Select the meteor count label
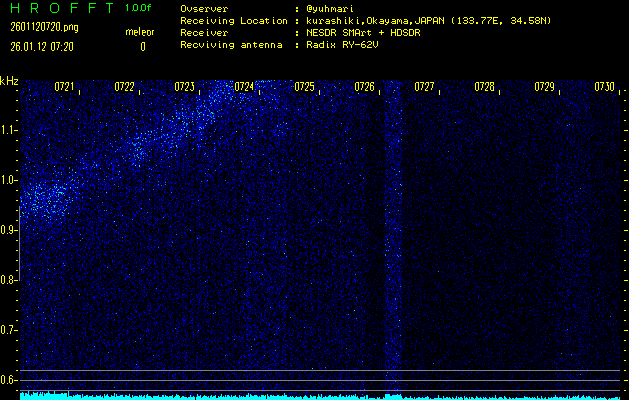Image resolution: width=629 pixels, height=400 pixels. (139, 32)
